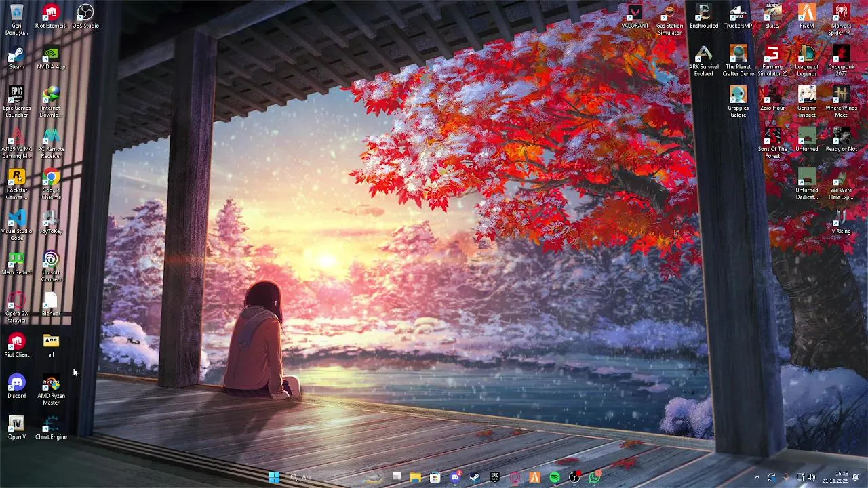
Task: Open the NVIDIA App desktop icon
Action: [51, 58]
